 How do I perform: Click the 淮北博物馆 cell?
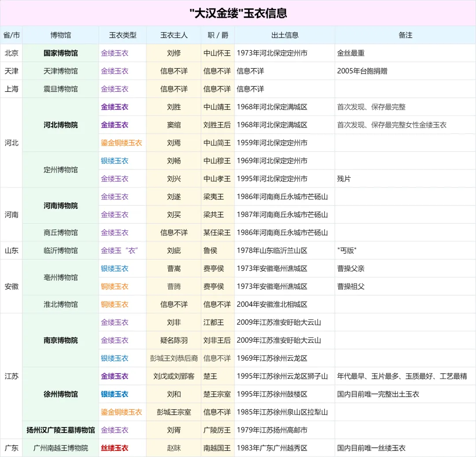point(61,304)
